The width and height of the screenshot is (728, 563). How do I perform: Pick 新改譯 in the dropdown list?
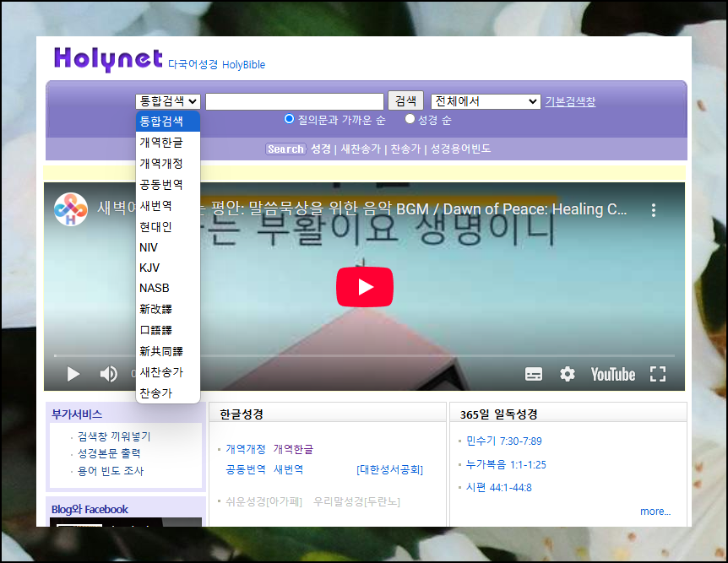point(168,309)
